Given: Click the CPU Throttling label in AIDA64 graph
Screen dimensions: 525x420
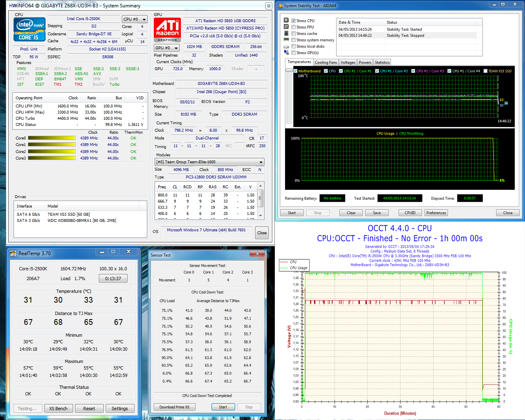Looking at the screenshot, I should point(411,134).
